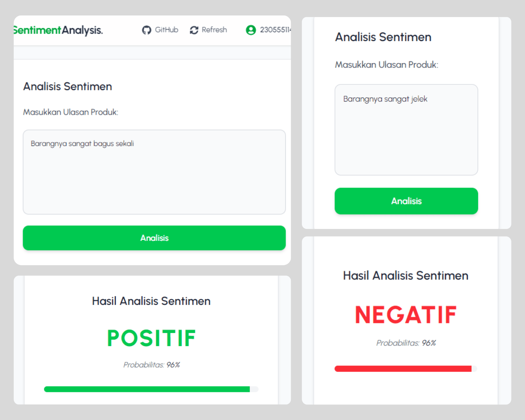Click the SentimentAnalysis logo
Viewport: 525px width, 420px height.
tap(58, 30)
